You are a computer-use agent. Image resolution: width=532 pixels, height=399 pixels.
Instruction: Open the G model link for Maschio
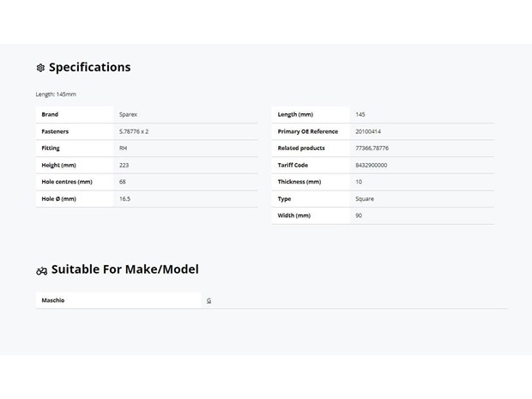click(x=209, y=300)
